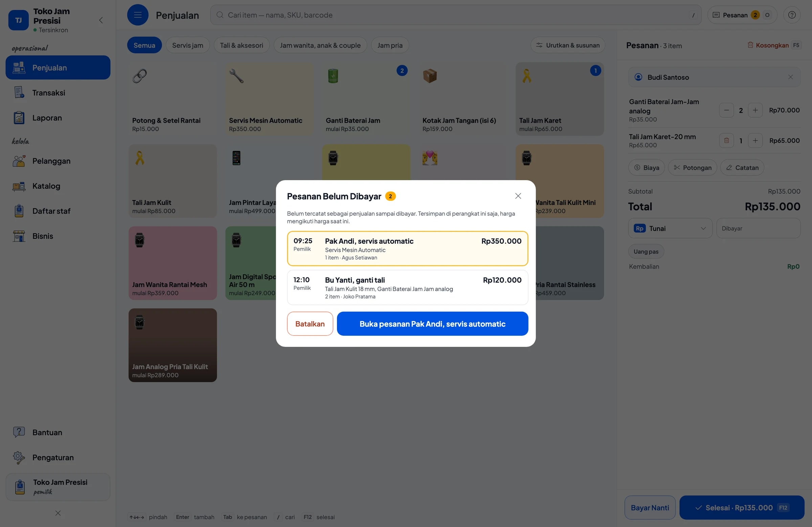Viewport: 812px width, 527px height.
Task: Close the Pesanan Belum Dibayar dialog
Action: pyautogui.click(x=518, y=196)
